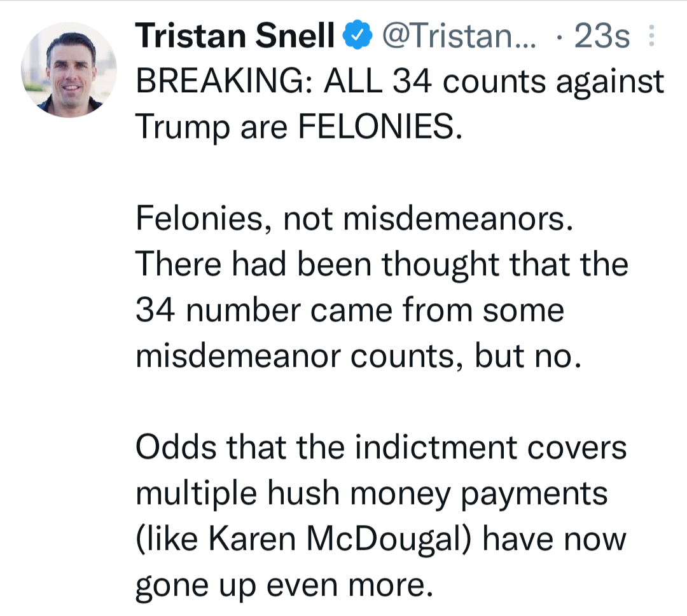Image resolution: width=687 pixels, height=616 pixels.
Task: Open the truncated @Tristan... handle link
Action: (x=459, y=36)
